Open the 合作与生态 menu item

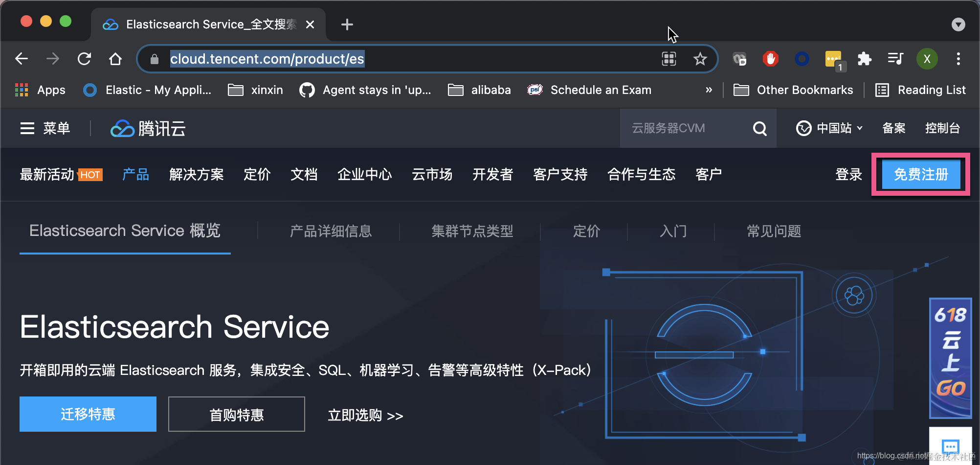coord(642,175)
